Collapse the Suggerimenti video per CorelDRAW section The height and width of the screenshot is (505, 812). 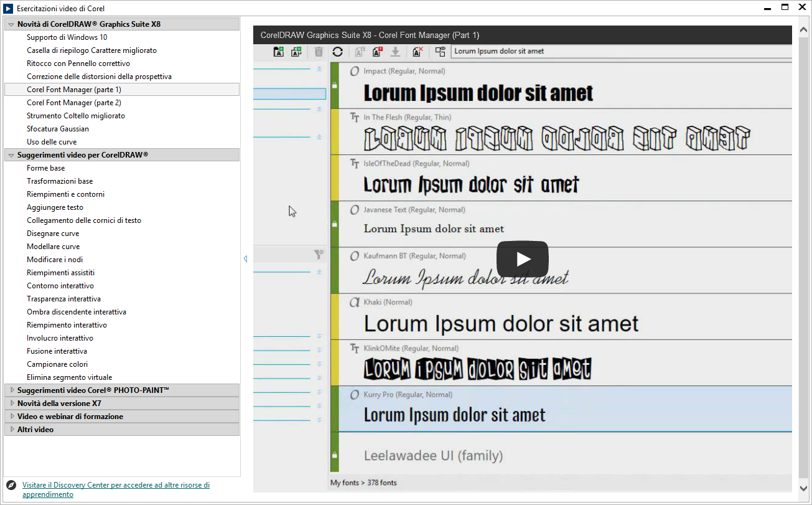pos(11,155)
